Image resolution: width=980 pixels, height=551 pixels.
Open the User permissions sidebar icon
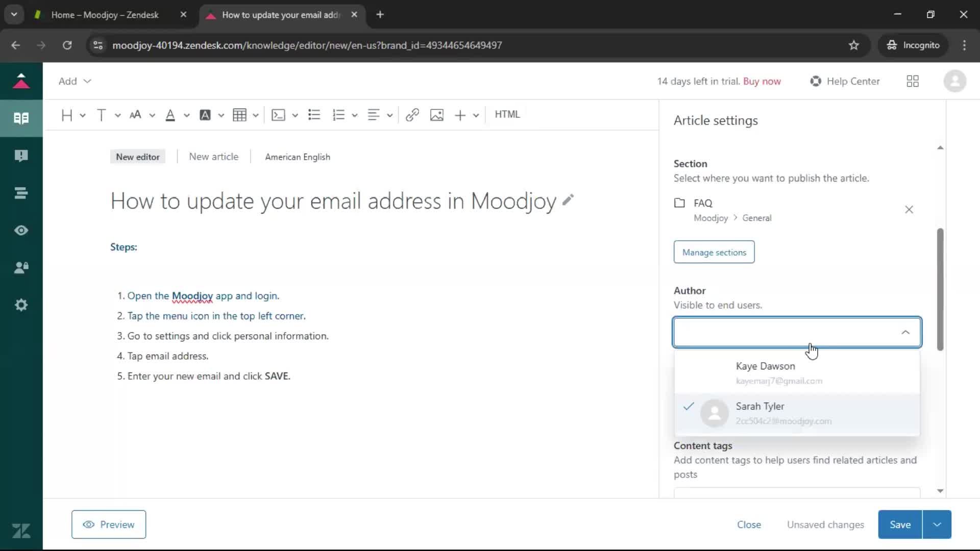click(x=21, y=268)
